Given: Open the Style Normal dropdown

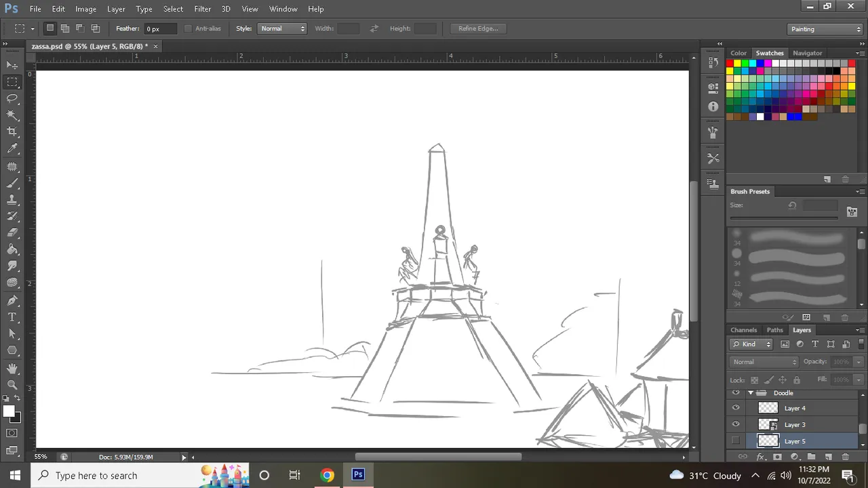Looking at the screenshot, I should coord(282,28).
